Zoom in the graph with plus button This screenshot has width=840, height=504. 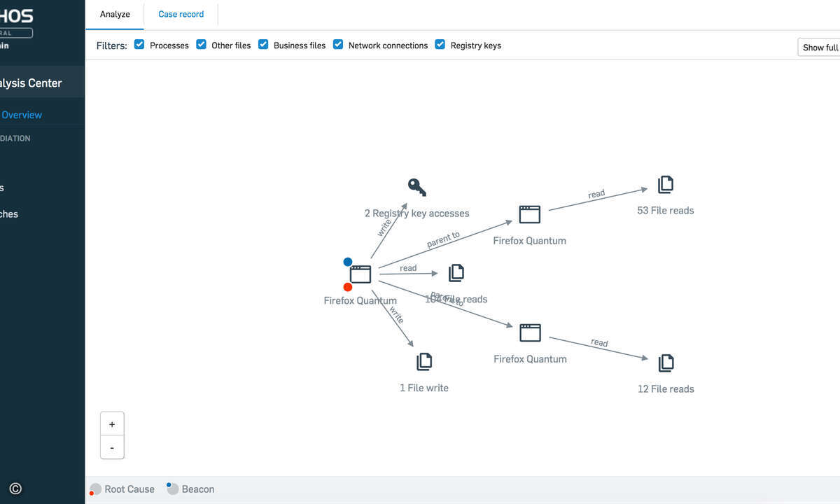[x=112, y=424]
